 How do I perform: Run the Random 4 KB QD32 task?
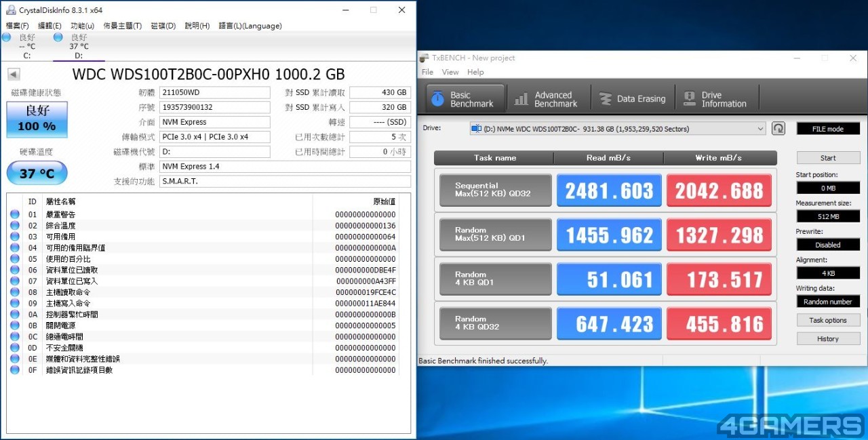click(x=496, y=323)
